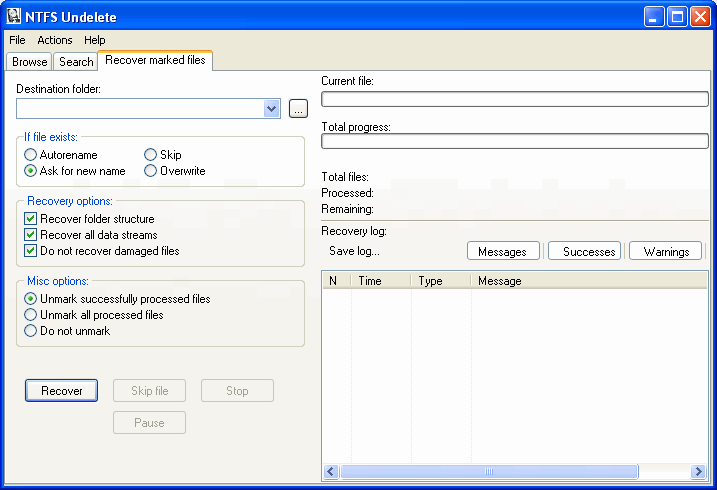Click the Skip file button

click(150, 391)
